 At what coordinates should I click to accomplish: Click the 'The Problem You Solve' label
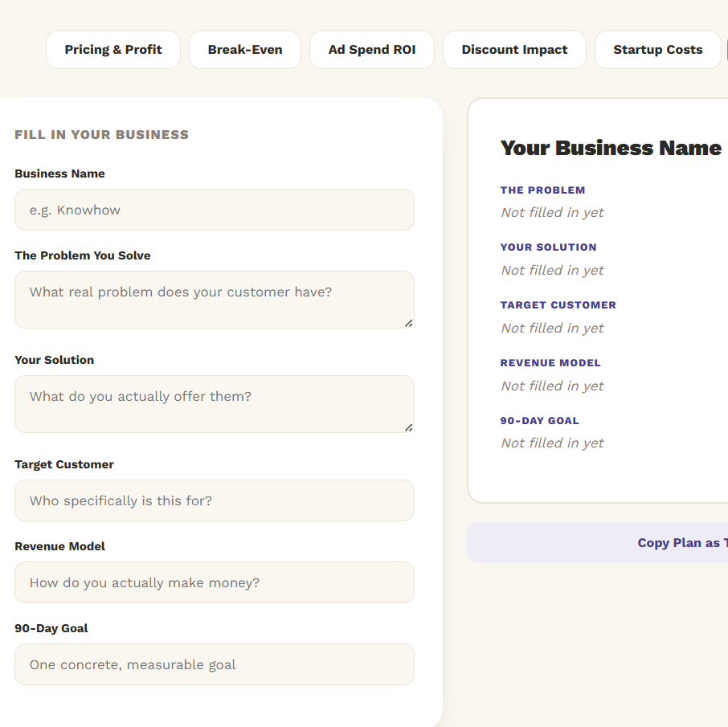click(83, 255)
